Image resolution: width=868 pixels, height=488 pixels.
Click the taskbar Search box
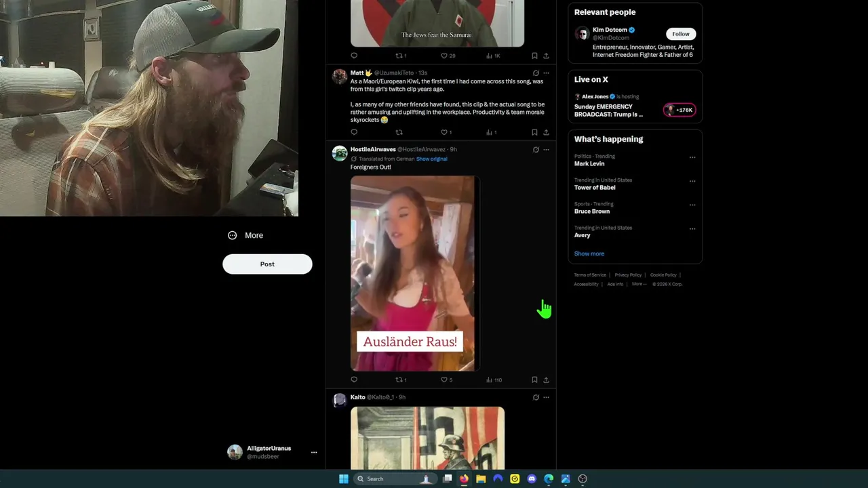(x=394, y=479)
